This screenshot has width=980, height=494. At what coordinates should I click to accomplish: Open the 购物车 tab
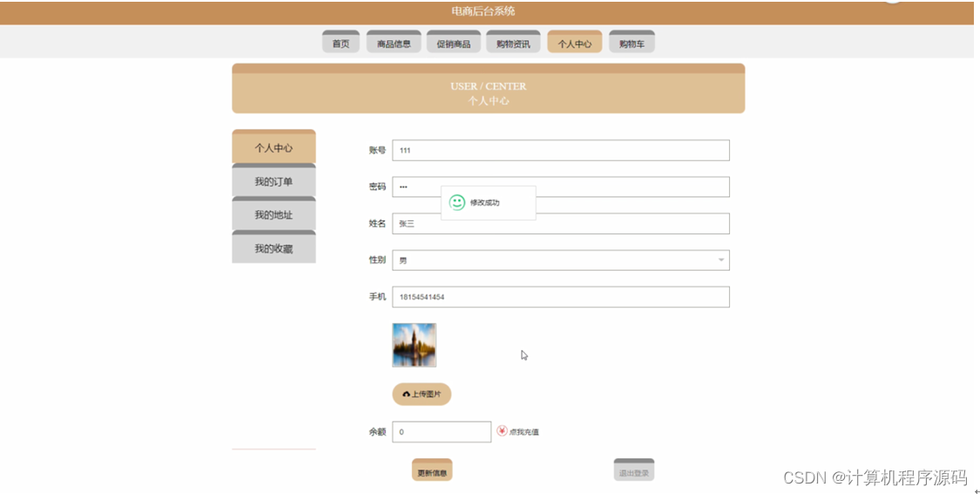tap(632, 42)
